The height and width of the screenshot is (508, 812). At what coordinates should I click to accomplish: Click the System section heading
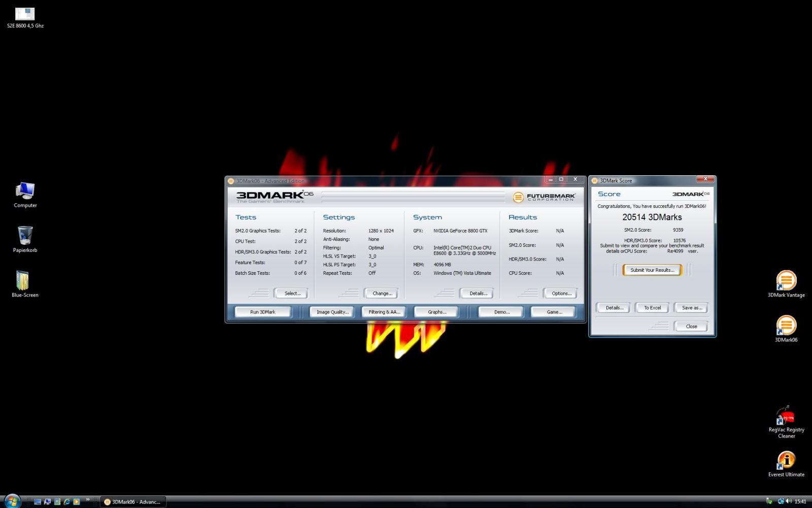pyautogui.click(x=427, y=217)
